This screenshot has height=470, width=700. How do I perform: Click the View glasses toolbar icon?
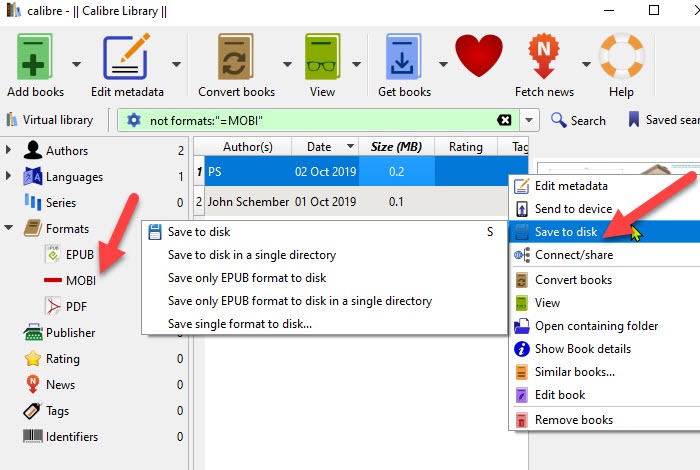322,57
